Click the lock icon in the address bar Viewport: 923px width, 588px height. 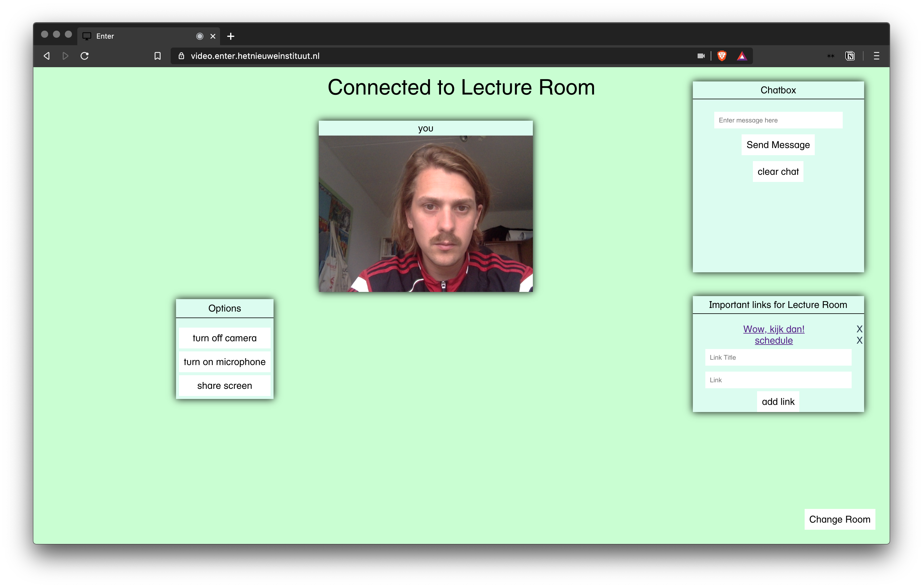(x=181, y=56)
